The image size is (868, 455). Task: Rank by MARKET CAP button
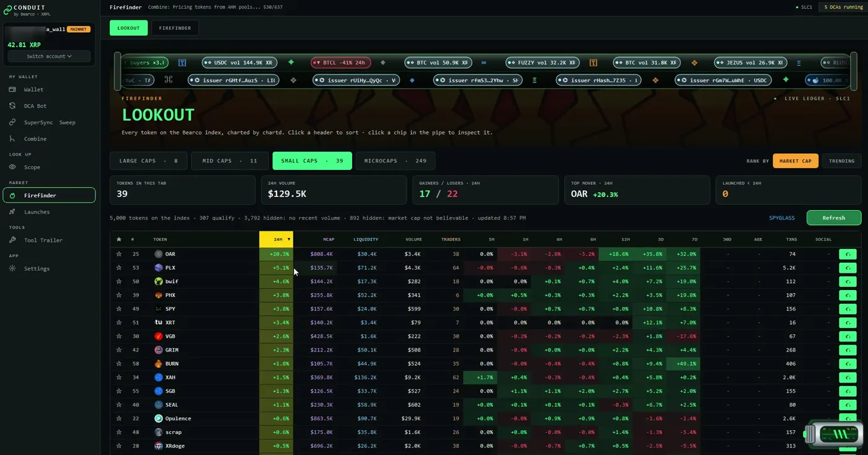795,161
